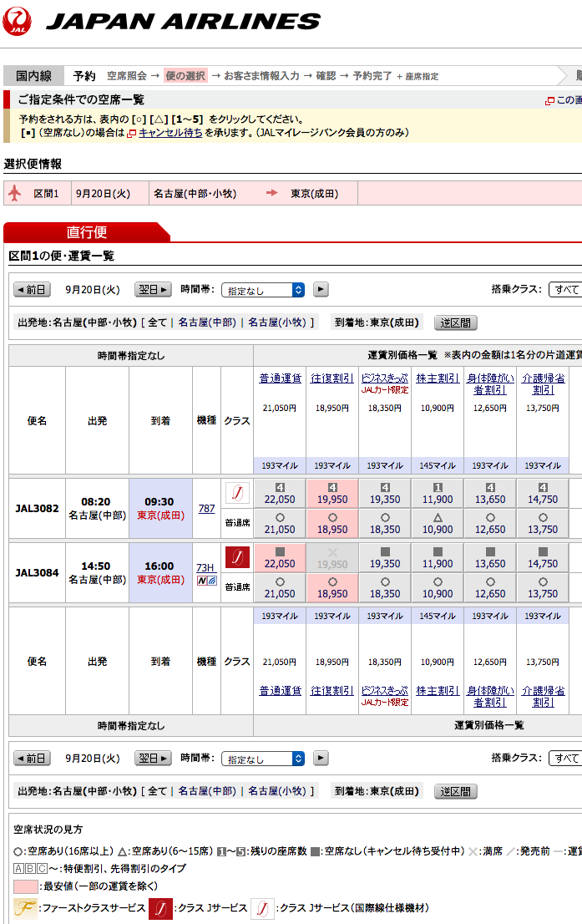Go to next day with upper 翌日 button
Viewport: 582px width, 924px height.
click(153, 289)
